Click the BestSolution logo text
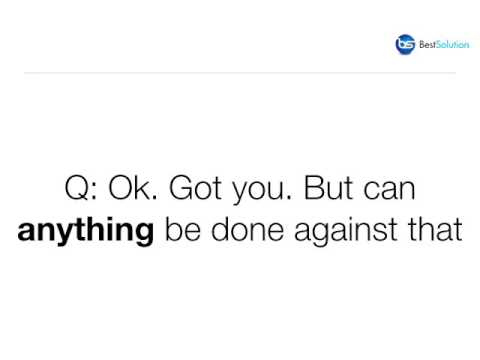Image resolution: width=480 pixels, height=360 pixels. [444, 44]
